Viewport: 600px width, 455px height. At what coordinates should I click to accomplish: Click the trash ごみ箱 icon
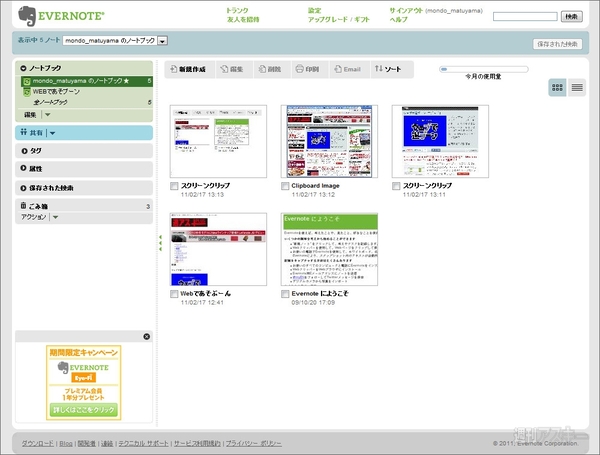point(23,205)
